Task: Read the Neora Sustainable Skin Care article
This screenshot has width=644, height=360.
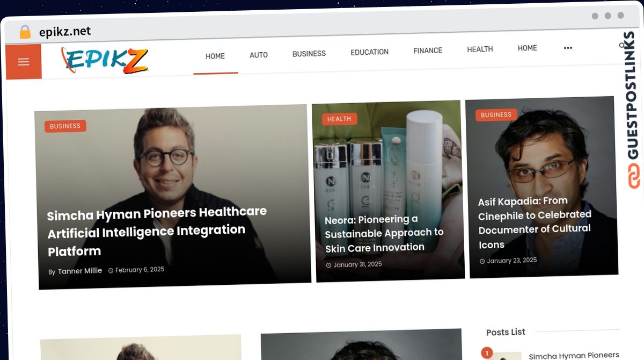Action: pos(384,233)
